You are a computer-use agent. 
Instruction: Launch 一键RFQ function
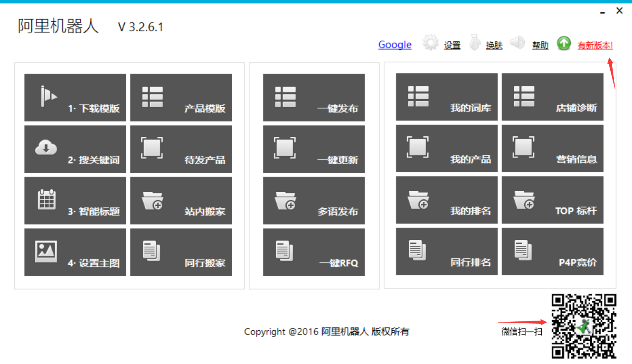pyautogui.click(x=314, y=252)
